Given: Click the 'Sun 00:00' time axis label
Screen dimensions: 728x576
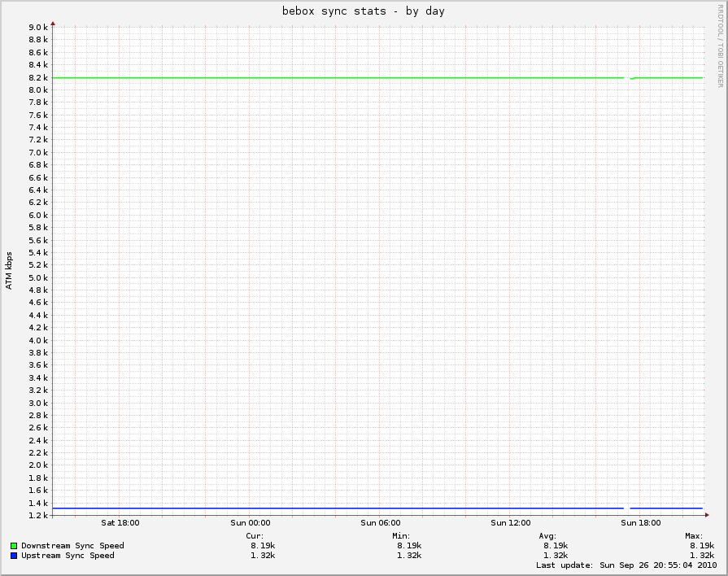Looking at the screenshot, I should [251, 523].
